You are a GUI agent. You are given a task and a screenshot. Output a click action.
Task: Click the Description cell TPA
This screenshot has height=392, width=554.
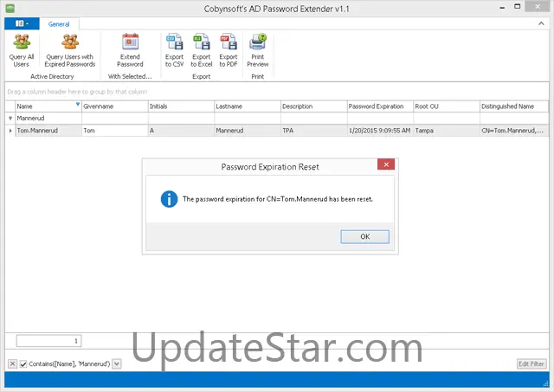(x=314, y=131)
